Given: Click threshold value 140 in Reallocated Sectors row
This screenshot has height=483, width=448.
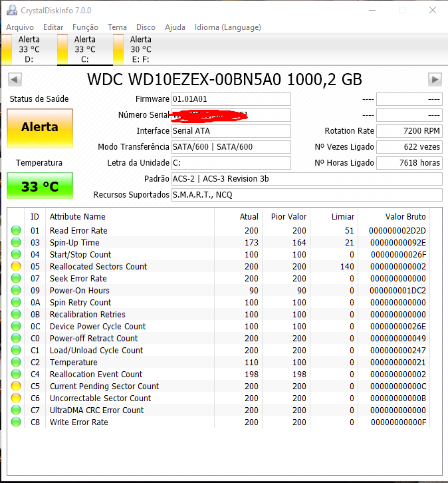Looking at the screenshot, I should tap(347, 267).
